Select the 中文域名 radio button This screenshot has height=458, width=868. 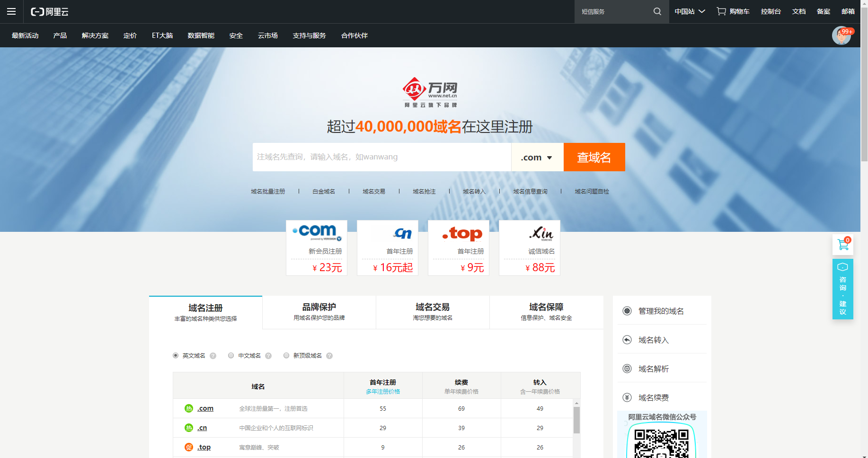pos(231,355)
